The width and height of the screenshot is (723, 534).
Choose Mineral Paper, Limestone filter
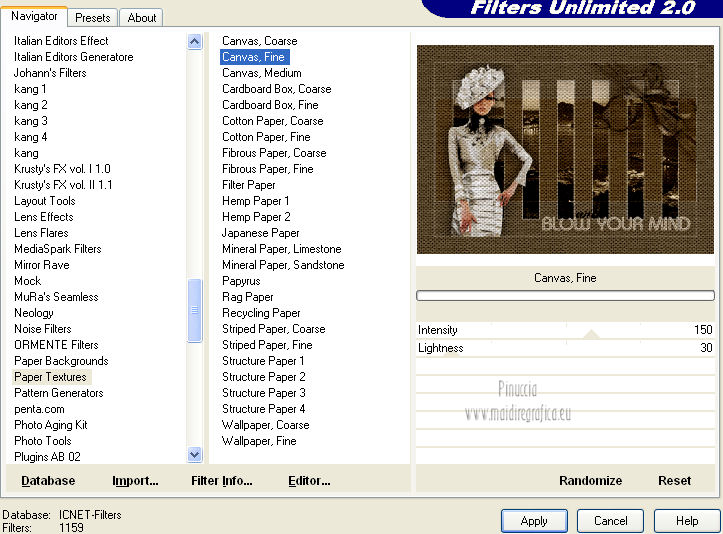pyautogui.click(x=282, y=249)
